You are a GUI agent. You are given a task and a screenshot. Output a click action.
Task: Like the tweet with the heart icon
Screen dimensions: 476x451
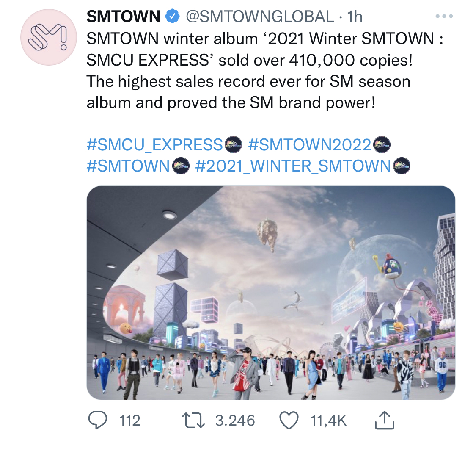289,420
